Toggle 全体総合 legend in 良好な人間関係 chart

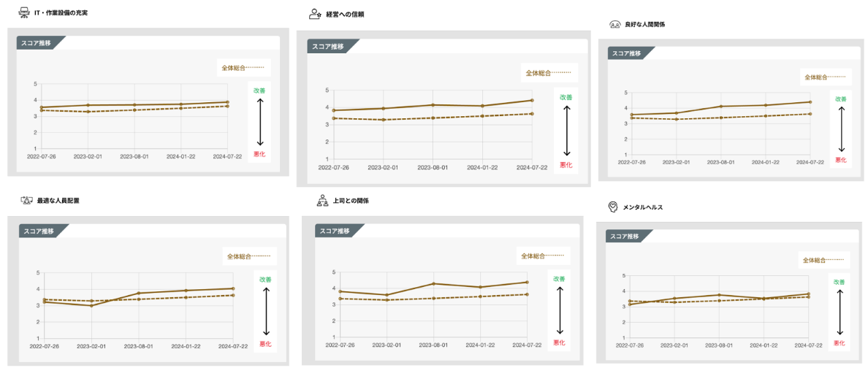coord(825,77)
